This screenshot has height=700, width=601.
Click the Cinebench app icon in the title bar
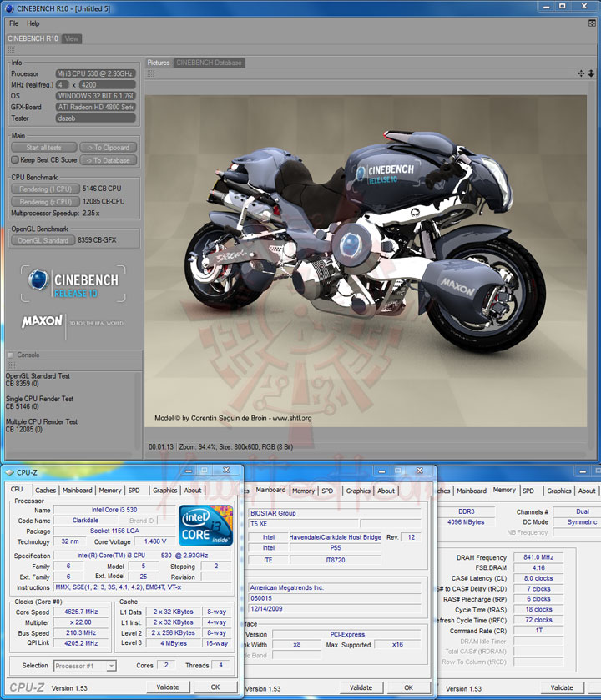[x=10, y=8]
